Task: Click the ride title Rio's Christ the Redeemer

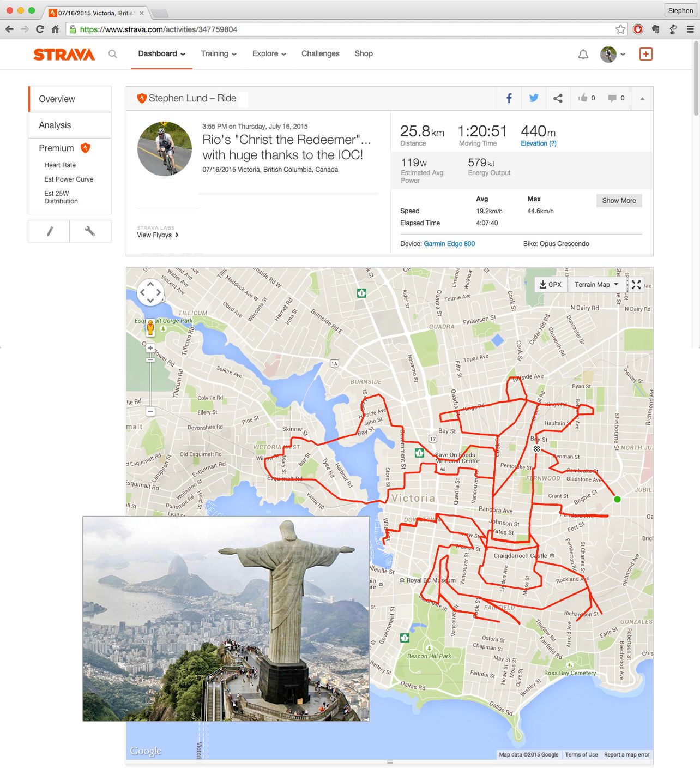Action: coord(287,147)
